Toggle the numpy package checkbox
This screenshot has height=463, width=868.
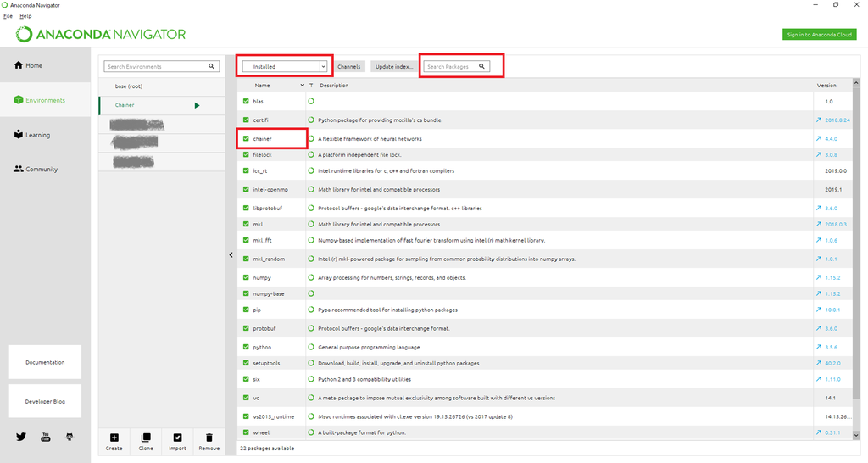(x=246, y=277)
